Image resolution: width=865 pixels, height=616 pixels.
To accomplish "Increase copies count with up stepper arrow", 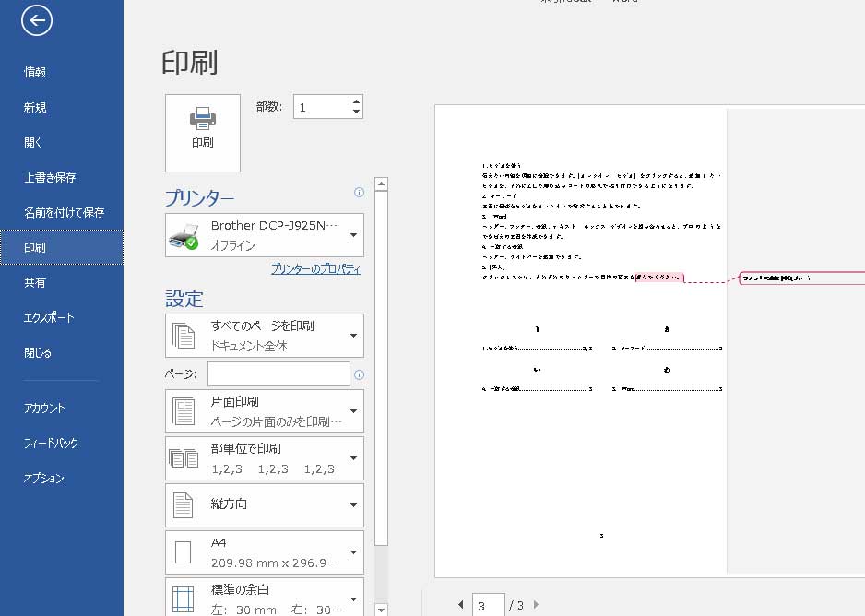I will point(356,101).
